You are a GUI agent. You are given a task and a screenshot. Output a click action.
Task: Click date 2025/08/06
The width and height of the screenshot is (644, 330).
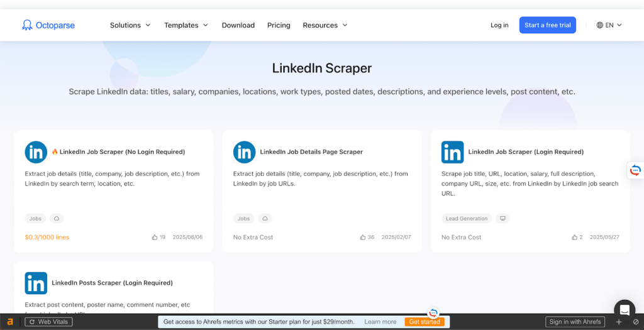coord(187,237)
